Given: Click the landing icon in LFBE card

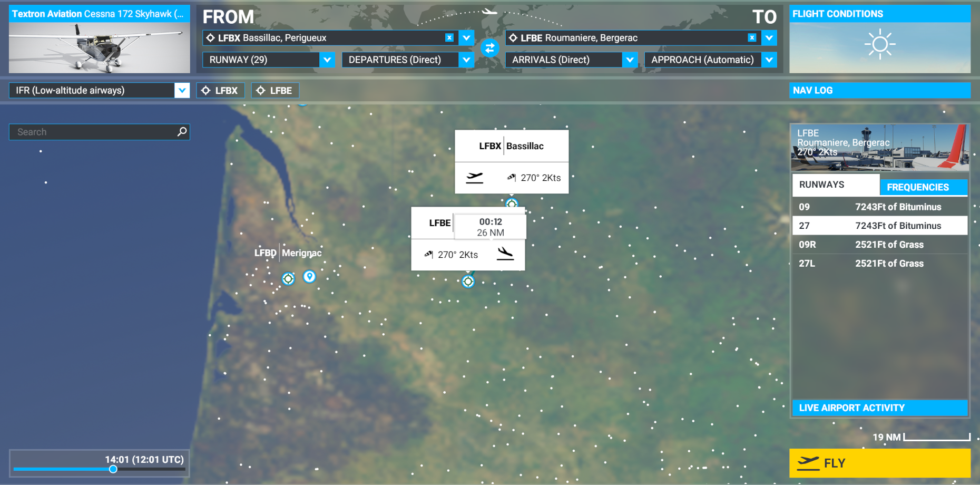Looking at the screenshot, I should click(505, 254).
